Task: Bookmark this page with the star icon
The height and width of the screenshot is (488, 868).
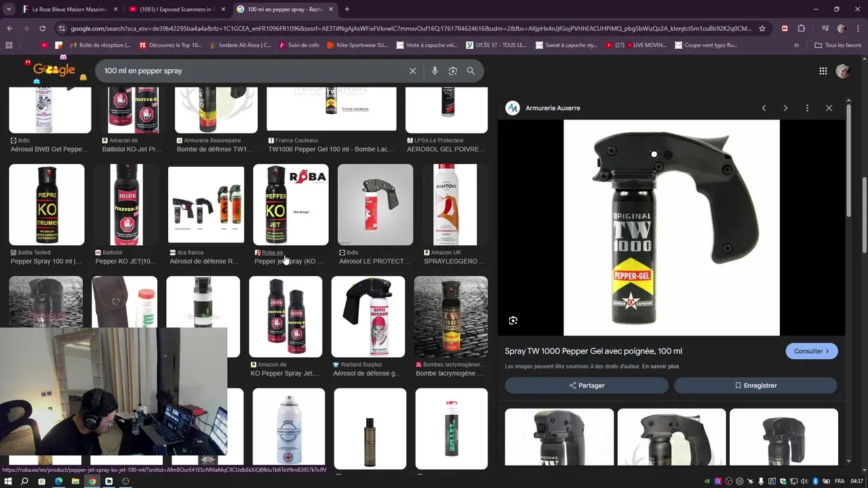Action: coord(762,28)
